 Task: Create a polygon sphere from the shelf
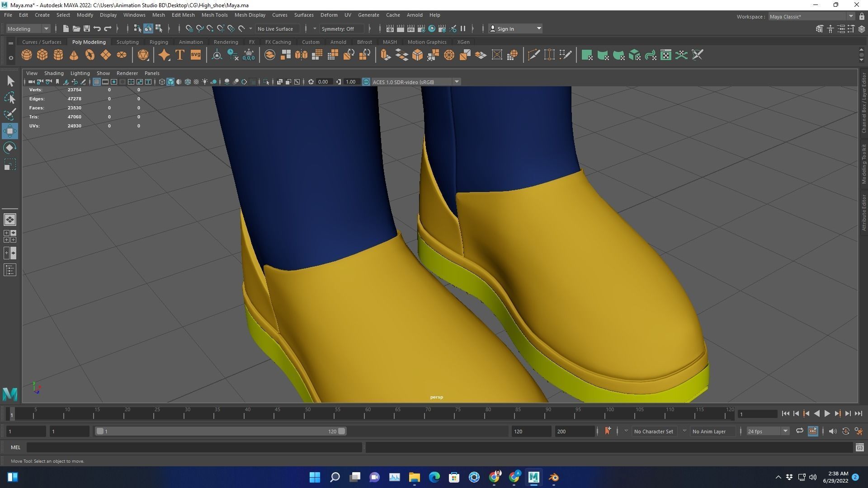(x=27, y=55)
